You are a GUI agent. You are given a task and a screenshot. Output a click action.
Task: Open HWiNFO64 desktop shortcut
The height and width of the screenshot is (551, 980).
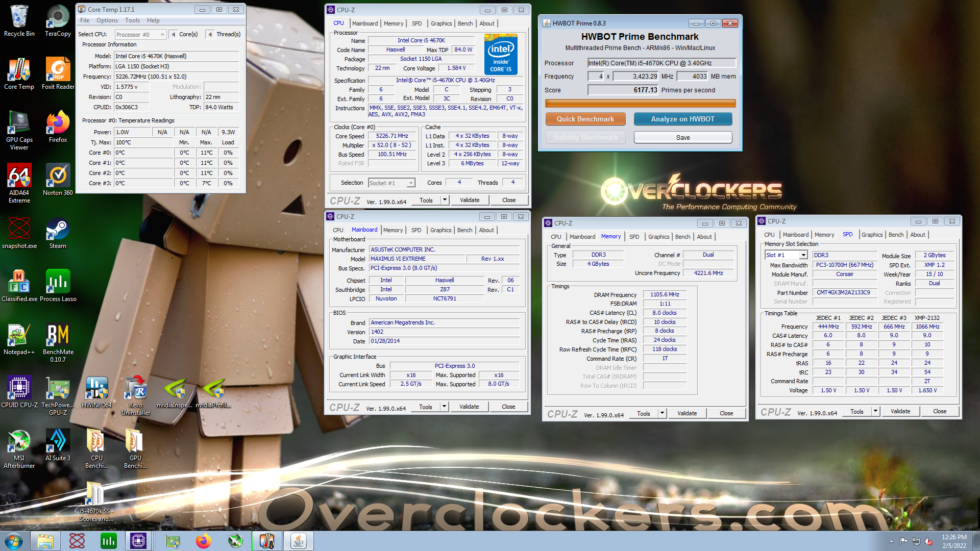click(x=96, y=392)
